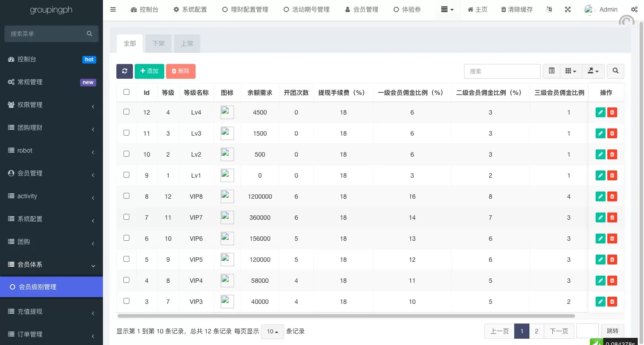This screenshot has height=345, width=644.
Task: Select the checkbox for row Id 12
Action: tap(126, 112)
